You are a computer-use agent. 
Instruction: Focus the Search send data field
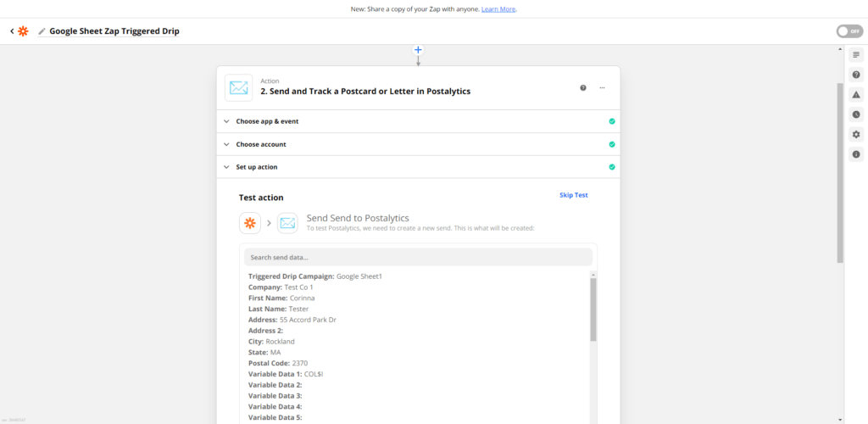418,258
